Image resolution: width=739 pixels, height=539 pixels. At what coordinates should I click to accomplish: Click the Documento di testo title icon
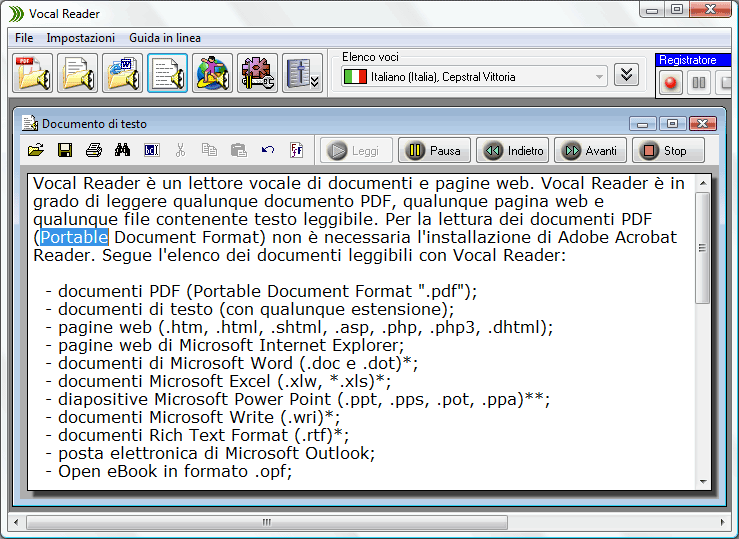[30, 123]
